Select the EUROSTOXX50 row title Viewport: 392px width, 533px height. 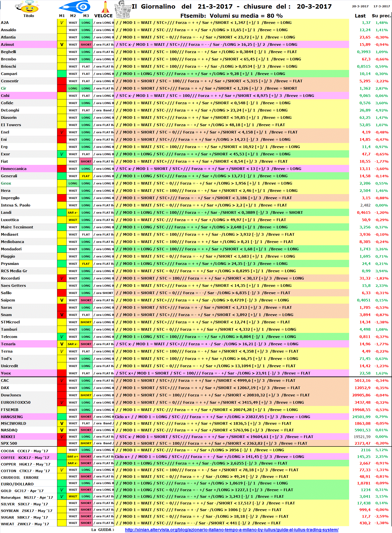[16, 402]
